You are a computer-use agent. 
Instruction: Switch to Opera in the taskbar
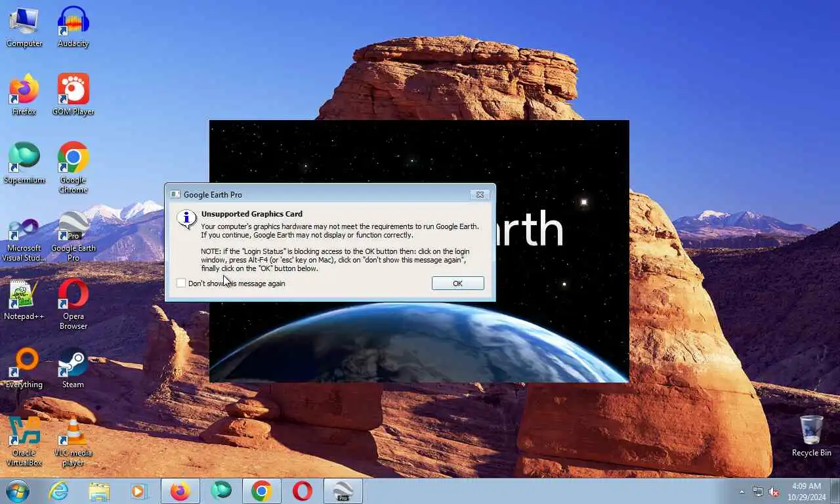(x=302, y=491)
